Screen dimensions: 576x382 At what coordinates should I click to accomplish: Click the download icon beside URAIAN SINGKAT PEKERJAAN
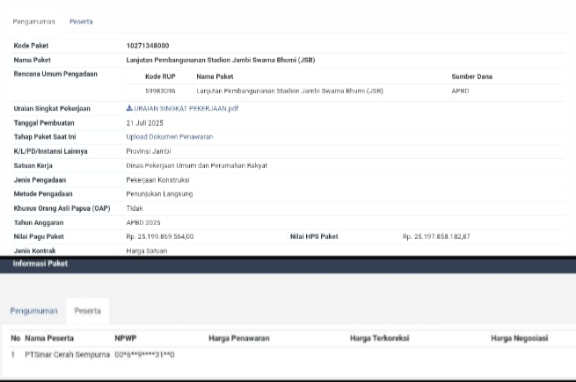pos(129,108)
